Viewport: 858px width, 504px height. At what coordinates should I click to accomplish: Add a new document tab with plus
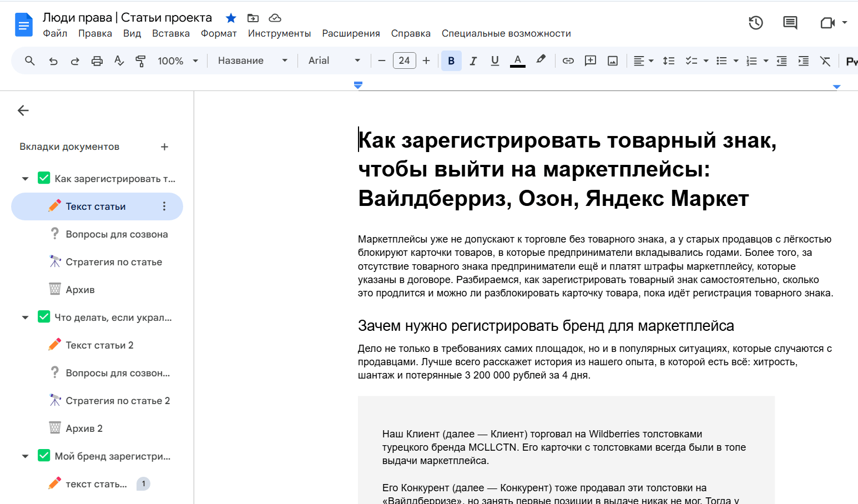(164, 147)
